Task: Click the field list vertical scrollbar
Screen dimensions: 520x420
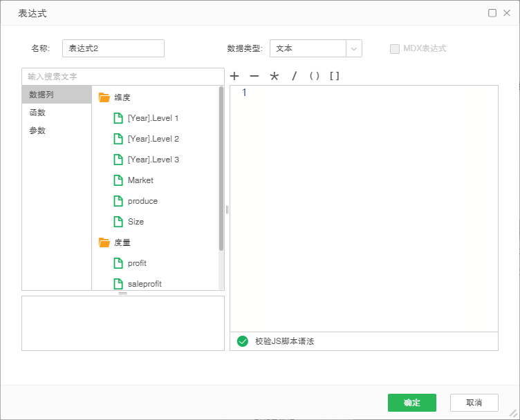Action: pyautogui.click(x=221, y=169)
